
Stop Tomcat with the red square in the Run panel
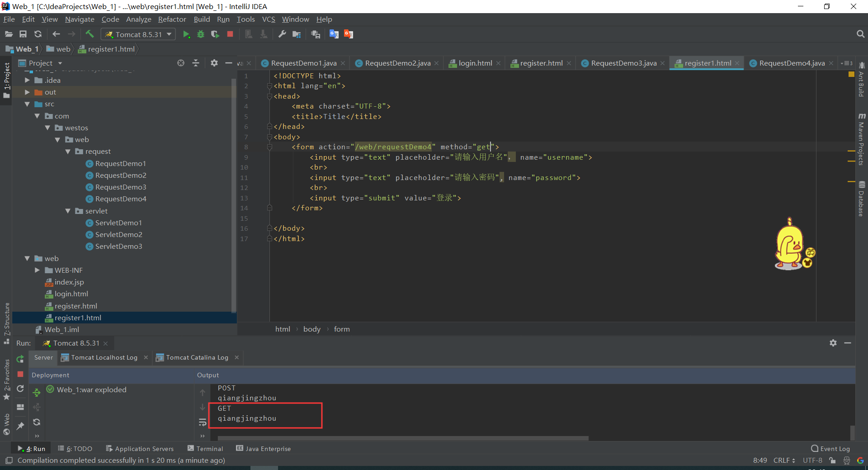(x=20, y=374)
